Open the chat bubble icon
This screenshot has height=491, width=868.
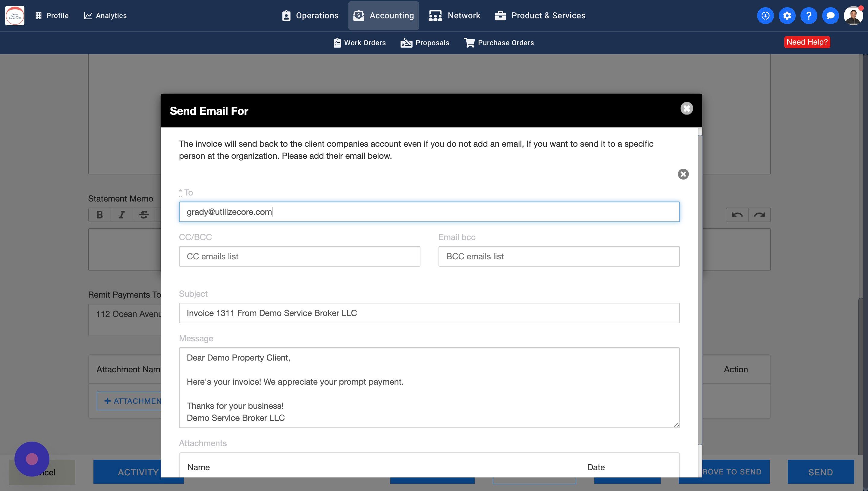830,15
